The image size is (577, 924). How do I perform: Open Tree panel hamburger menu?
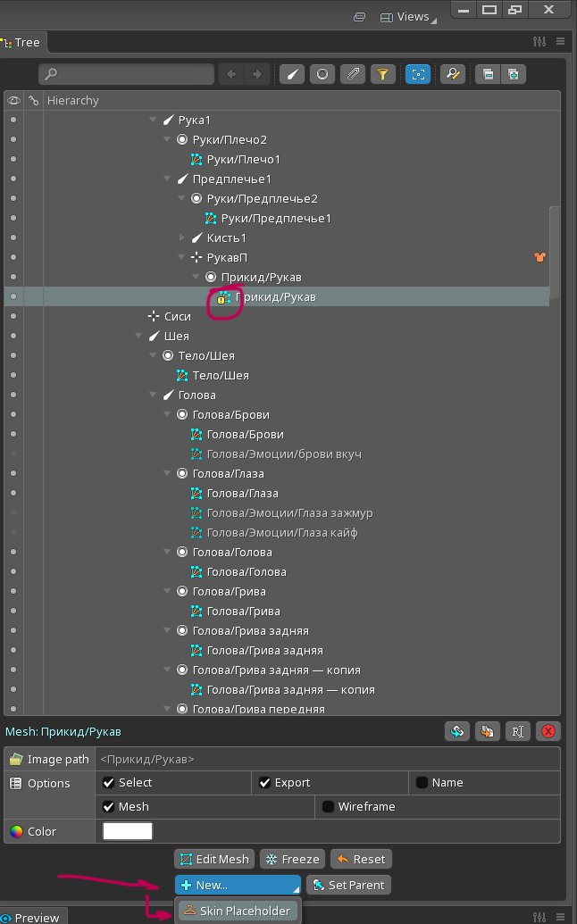(x=561, y=41)
